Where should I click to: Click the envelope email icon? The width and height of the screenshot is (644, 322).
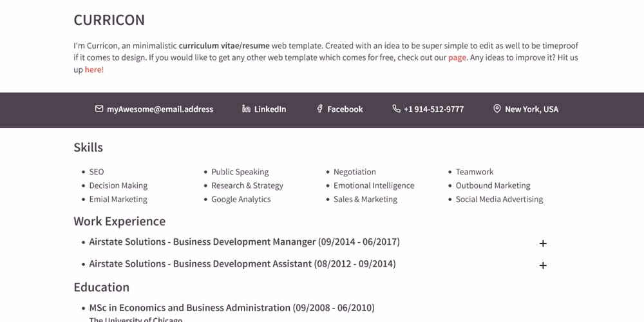[99, 109]
